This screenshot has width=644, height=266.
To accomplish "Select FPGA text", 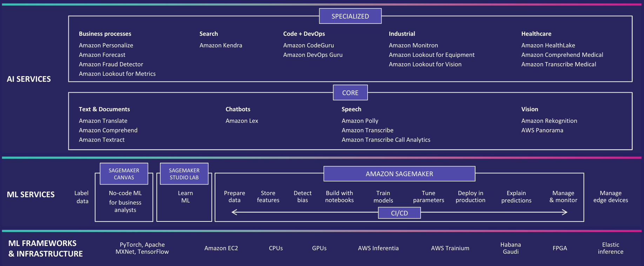I will click(560, 248).
